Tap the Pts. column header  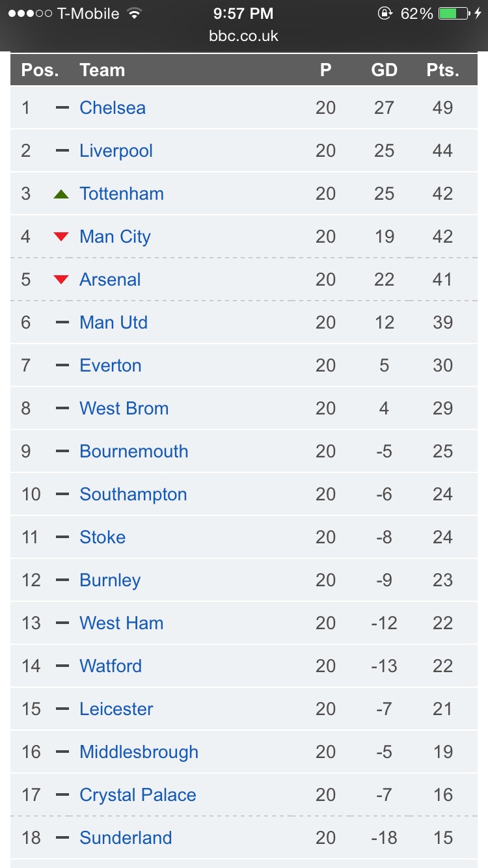[x=442, y=70]
